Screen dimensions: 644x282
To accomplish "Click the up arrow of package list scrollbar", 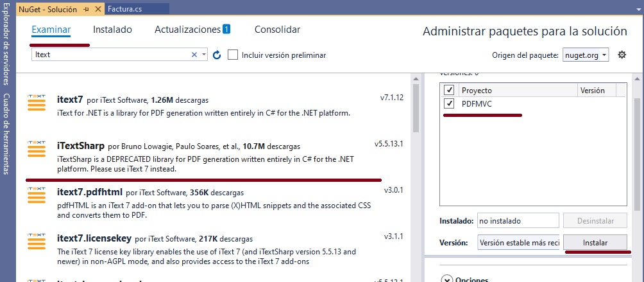I will tap(416, 78).
